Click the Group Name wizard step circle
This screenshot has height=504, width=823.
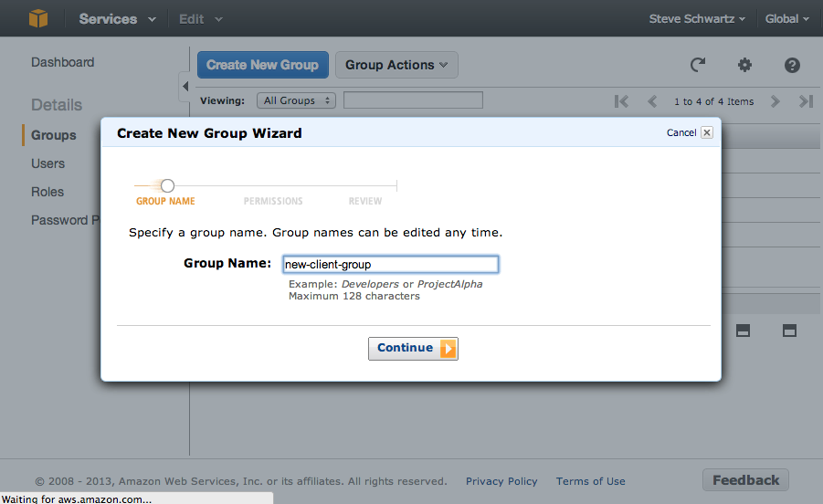pyautogui.click(x=167, y=185)
